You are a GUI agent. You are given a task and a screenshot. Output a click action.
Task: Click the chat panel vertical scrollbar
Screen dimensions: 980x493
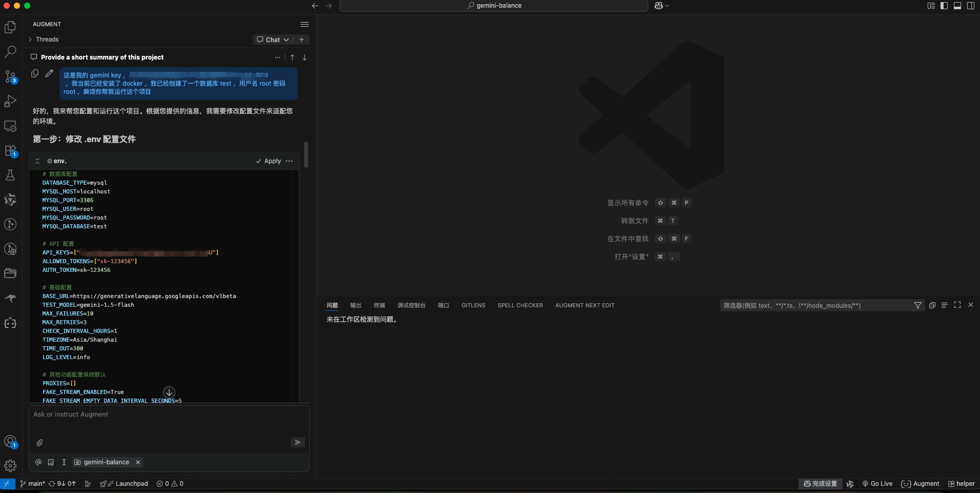coord(306,155)
